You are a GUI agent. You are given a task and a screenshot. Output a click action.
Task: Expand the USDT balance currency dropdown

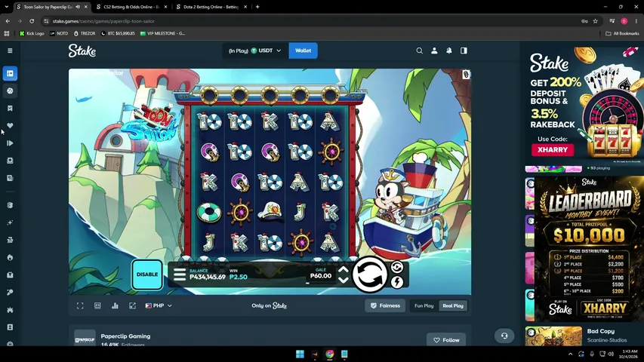(x=255, y=51)
